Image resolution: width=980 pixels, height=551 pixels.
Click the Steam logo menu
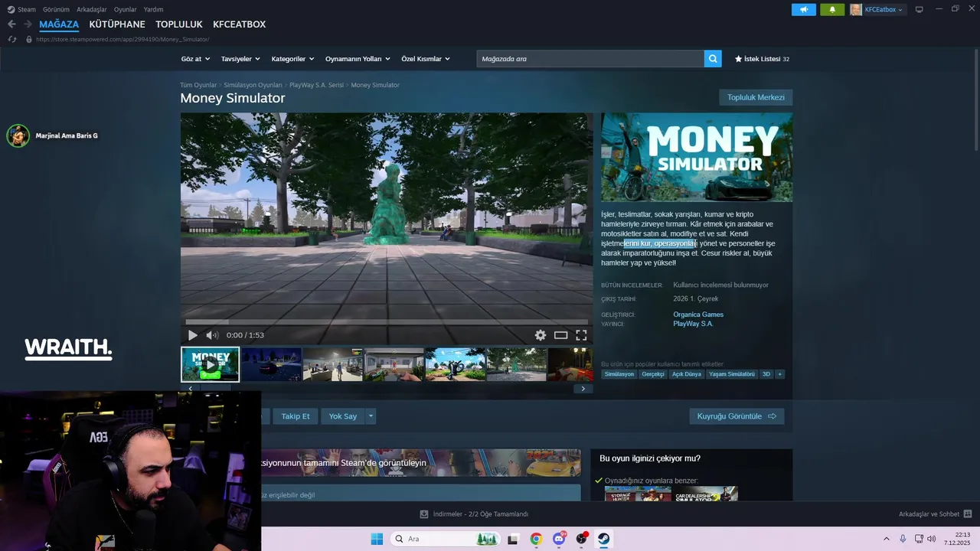tap(21, 9)
